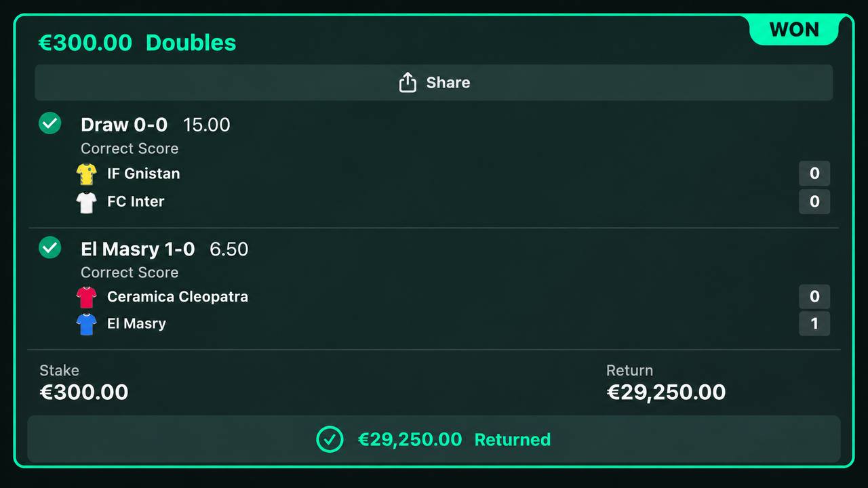Click the share arrow icon
This screenshot has width=868, height=488.
point(408,83)
